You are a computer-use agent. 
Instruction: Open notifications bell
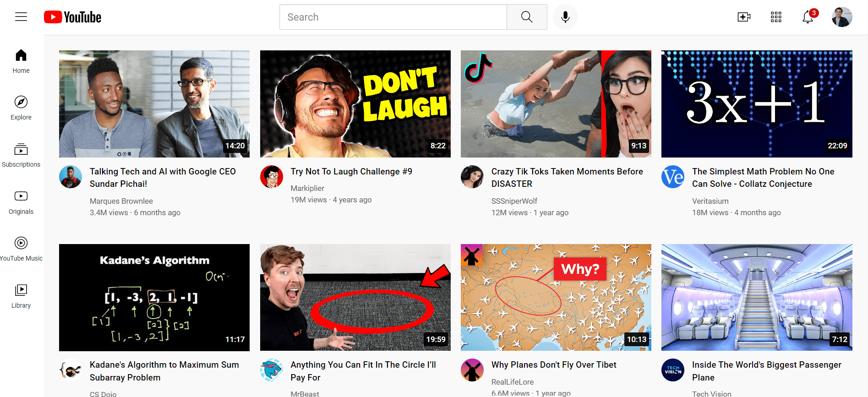[808, 17]
